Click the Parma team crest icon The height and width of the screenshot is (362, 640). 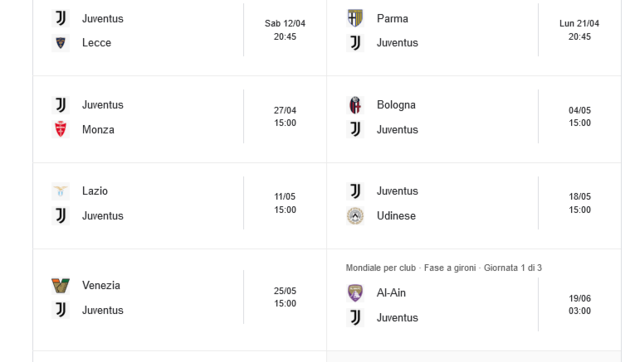355,18
